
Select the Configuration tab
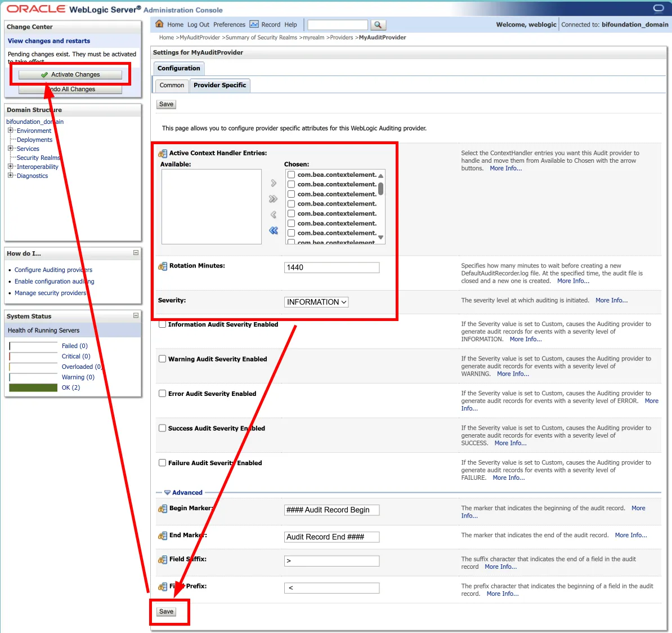pyautogui.click(x=179, y=68)
